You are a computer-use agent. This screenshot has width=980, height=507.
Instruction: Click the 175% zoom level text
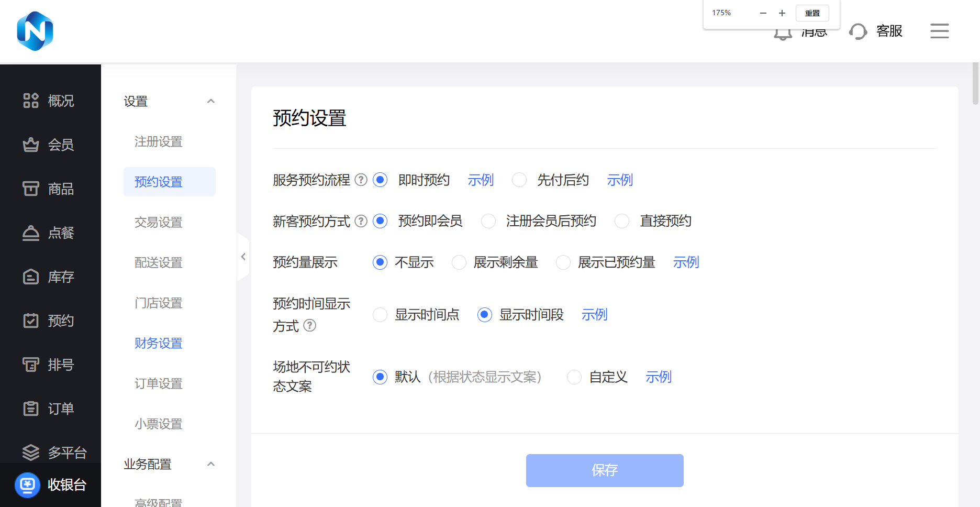[721, 13]
